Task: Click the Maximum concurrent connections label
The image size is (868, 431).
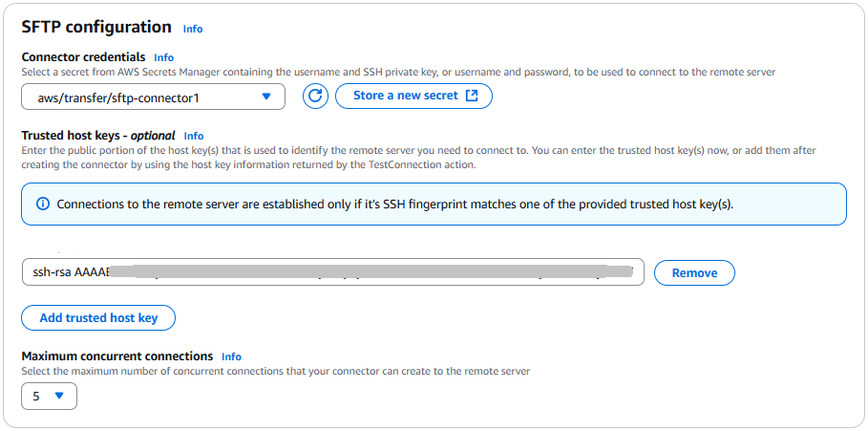Action: (117, 356)
